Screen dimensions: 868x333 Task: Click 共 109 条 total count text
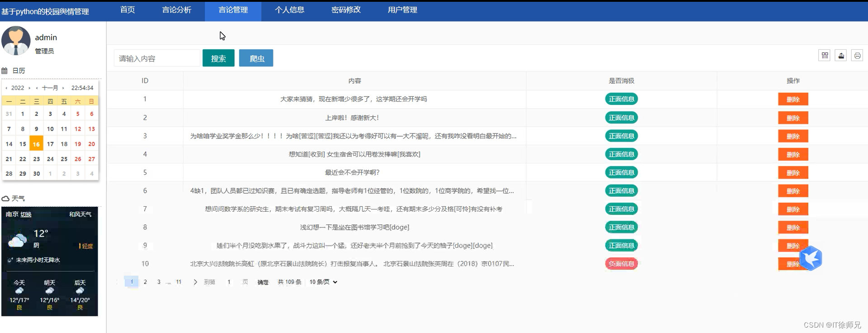(x=289, y=282)
